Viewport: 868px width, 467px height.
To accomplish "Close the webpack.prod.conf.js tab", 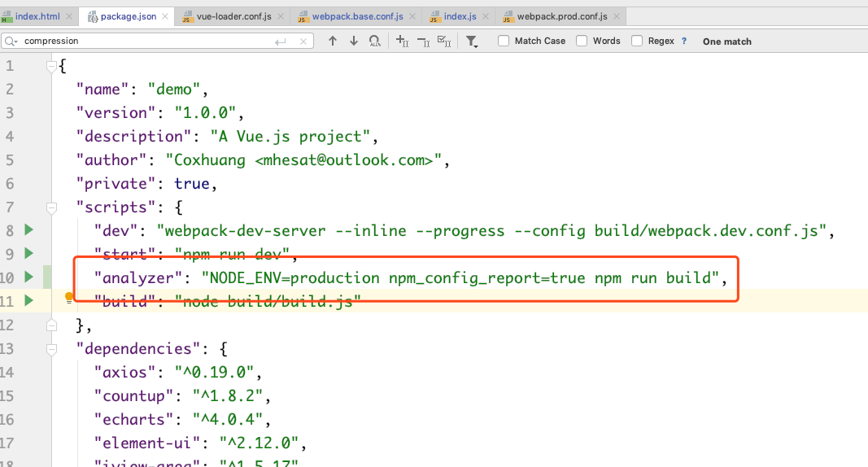I will [617, 16].
